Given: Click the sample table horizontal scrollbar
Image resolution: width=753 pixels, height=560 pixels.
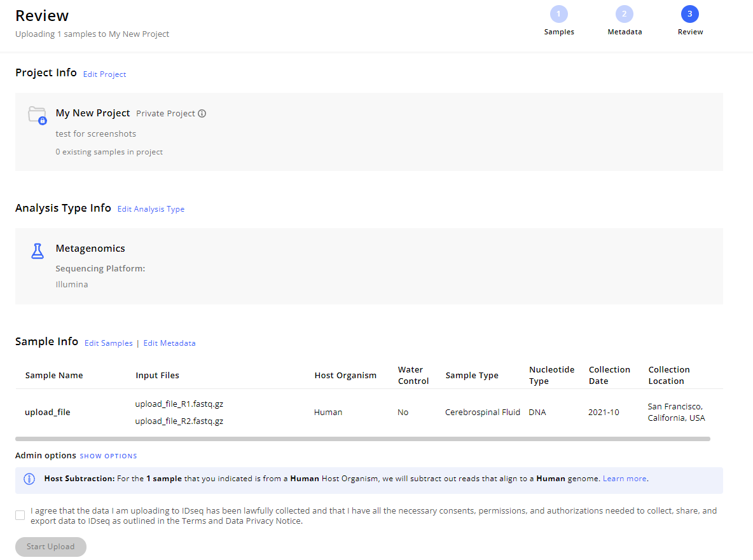Looking at the screenshot, I should [x=363, y=439].
